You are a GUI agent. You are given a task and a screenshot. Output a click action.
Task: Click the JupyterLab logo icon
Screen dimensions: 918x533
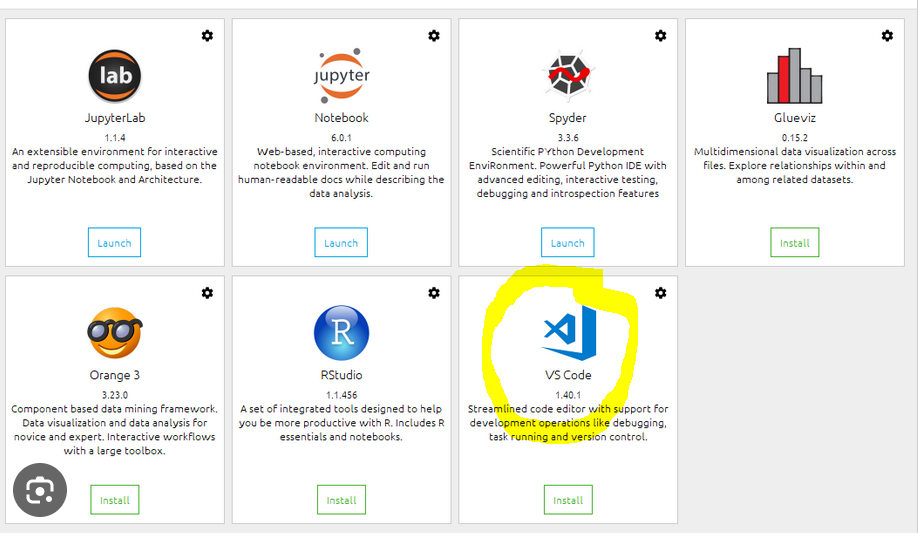point(115,76)
